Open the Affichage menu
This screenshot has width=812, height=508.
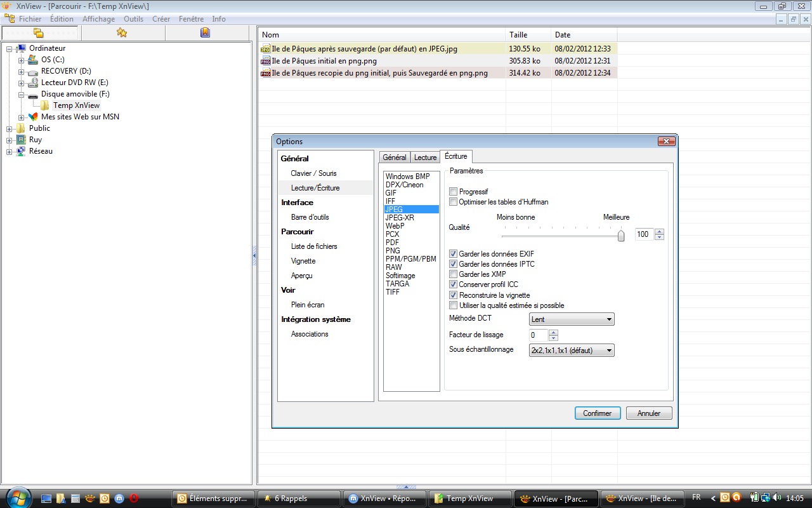coord(98,19)
